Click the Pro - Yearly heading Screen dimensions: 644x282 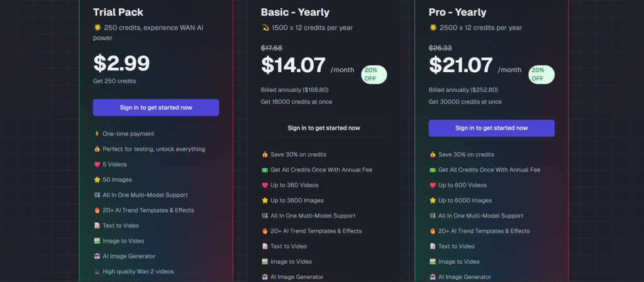458,13
